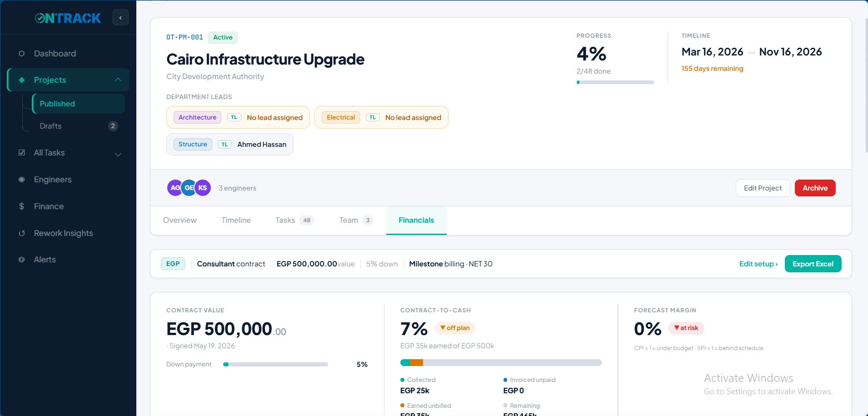Click the Cairo Infrastructure Upgrade title
Screen dimensions: 868x416
(265, 60)
